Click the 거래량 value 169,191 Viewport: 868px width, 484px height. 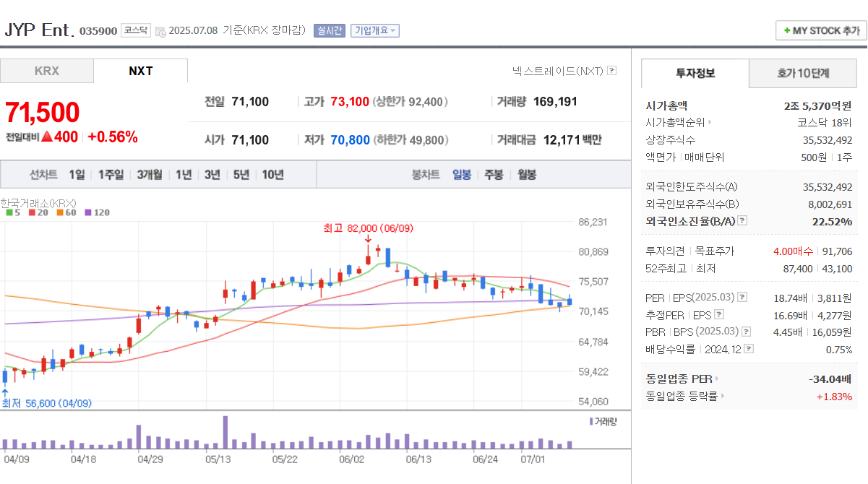pyautogui.click(x=555, y=102)
